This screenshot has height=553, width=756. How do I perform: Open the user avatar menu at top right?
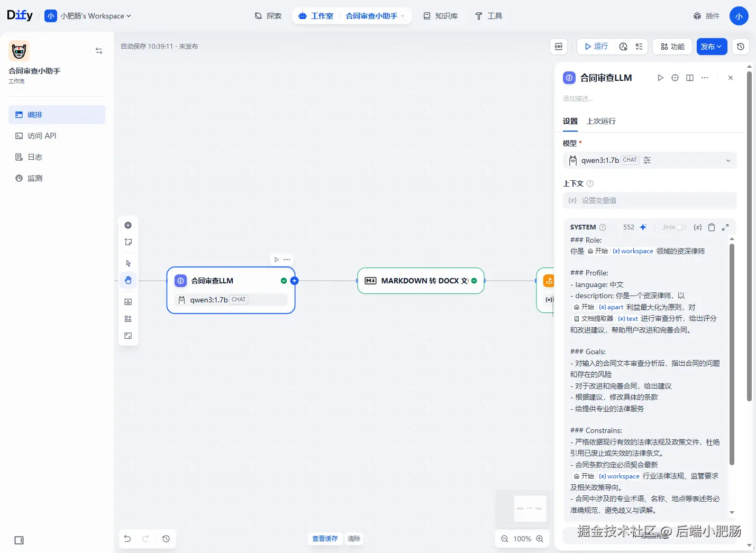click(739, 16)
